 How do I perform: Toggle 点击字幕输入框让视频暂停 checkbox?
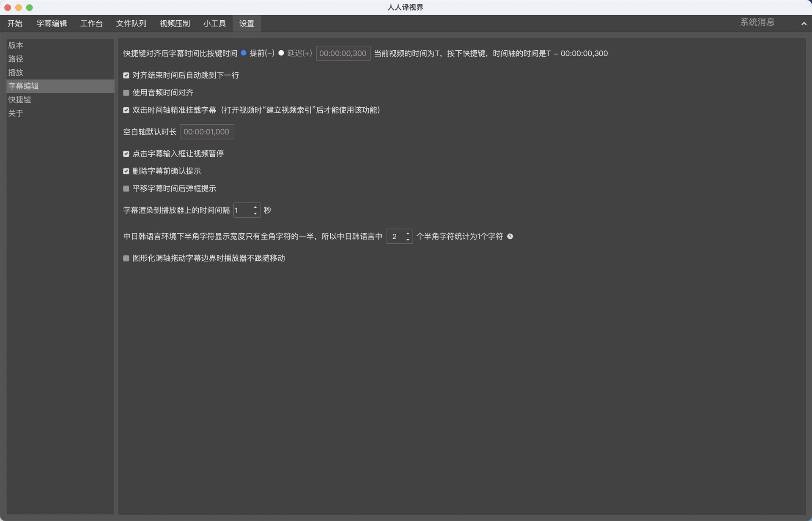(x=126, y=154)
